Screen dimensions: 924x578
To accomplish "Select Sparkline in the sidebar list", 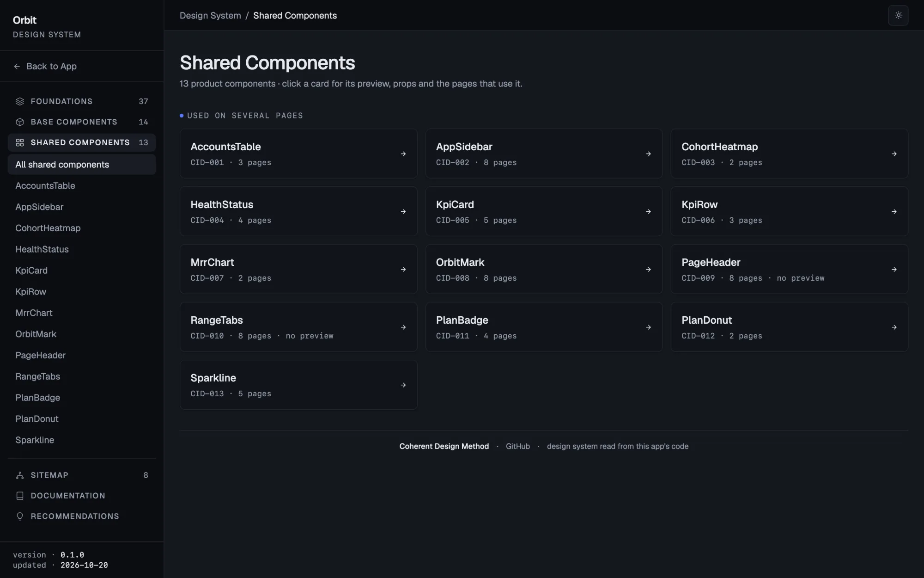I will tap(82, 440).
